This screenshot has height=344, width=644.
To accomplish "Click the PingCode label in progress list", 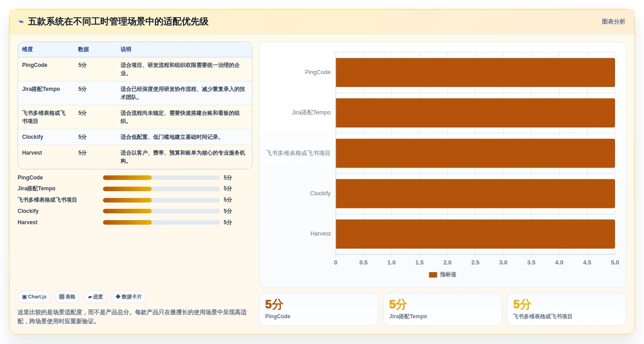I will (30, 178).
